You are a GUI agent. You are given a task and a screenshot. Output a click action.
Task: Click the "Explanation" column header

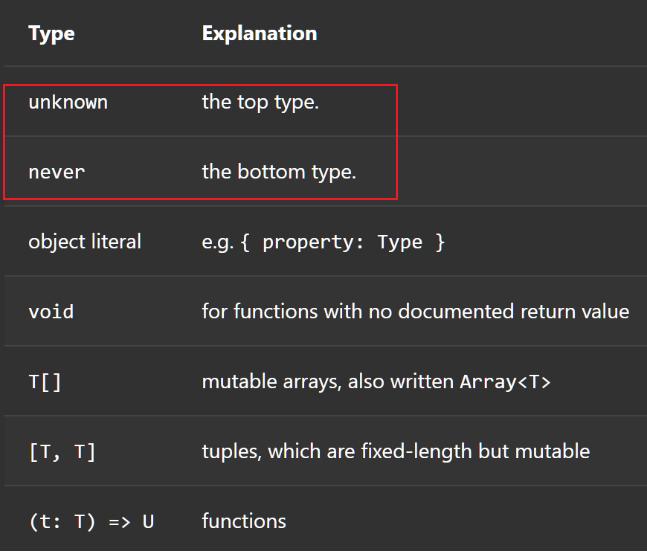(259, 33)
